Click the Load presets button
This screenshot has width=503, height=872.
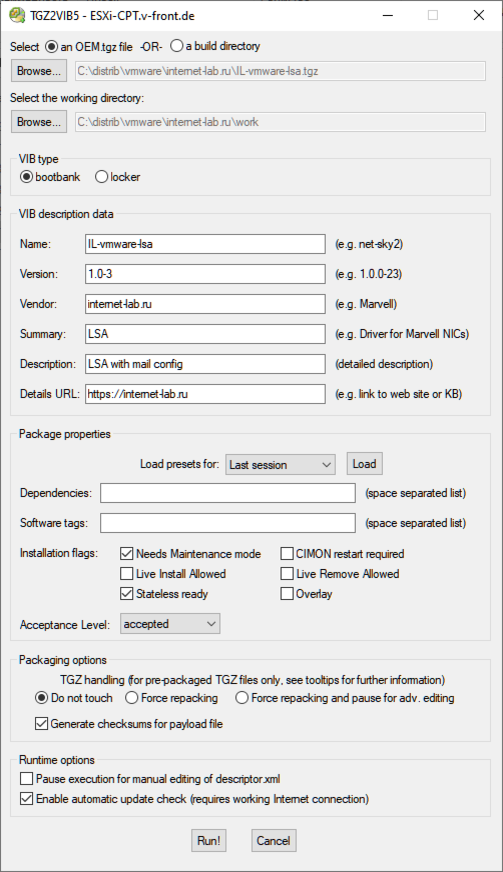[x=364, y=464]
